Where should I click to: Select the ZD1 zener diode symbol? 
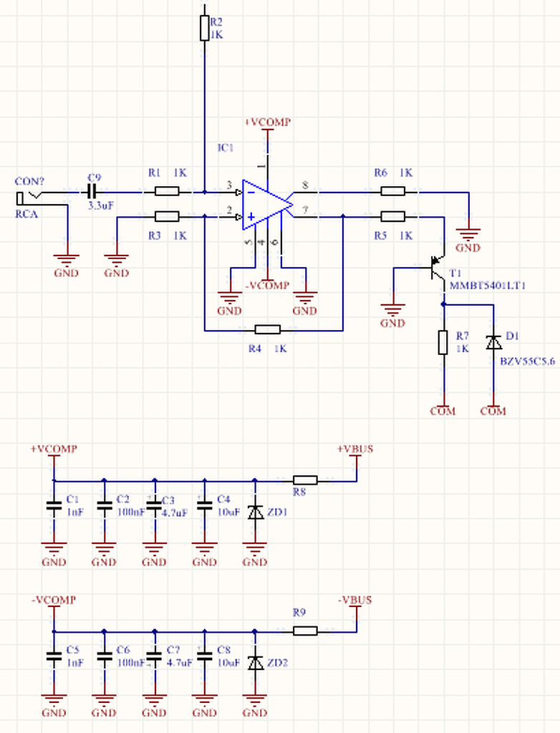(255, 512)
